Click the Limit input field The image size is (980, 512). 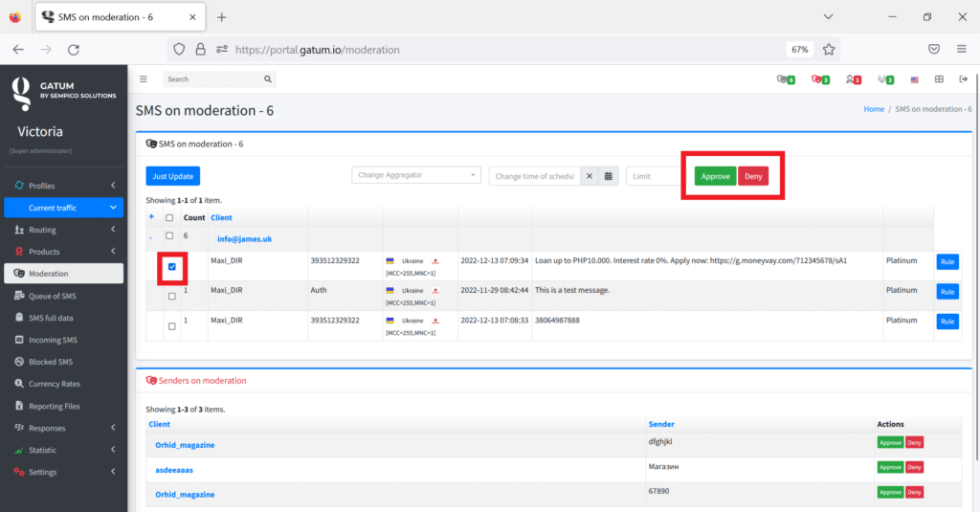tap(655, 176)
